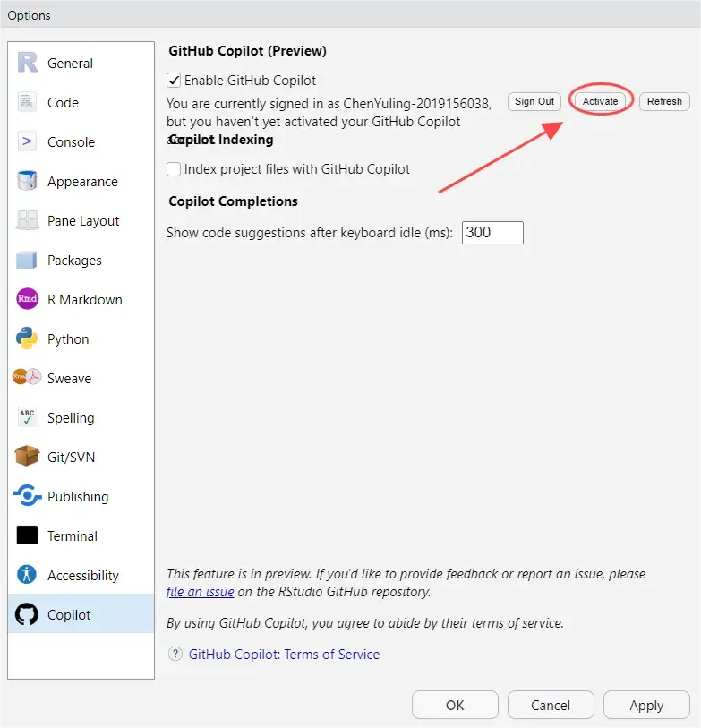Viewport: 701px width, 728px height.
Task: Click the Appearance paint bucket icon
Action: [28, 181]
